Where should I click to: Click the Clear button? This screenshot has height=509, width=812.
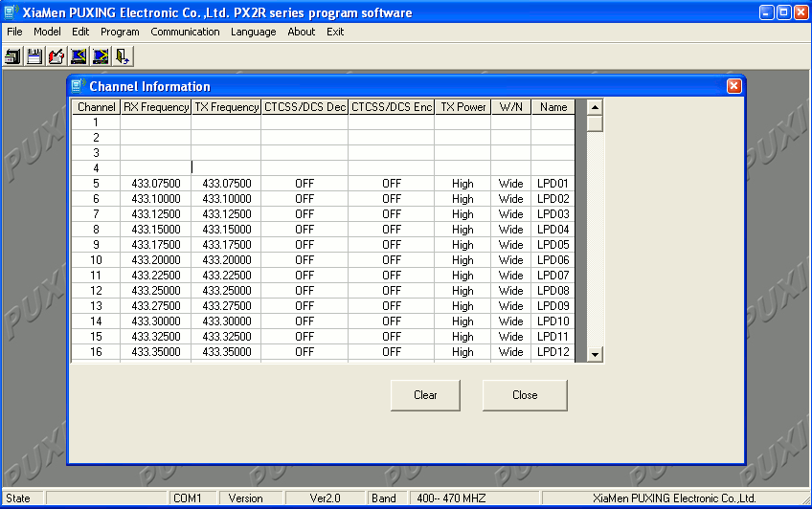tap(425, 395)
